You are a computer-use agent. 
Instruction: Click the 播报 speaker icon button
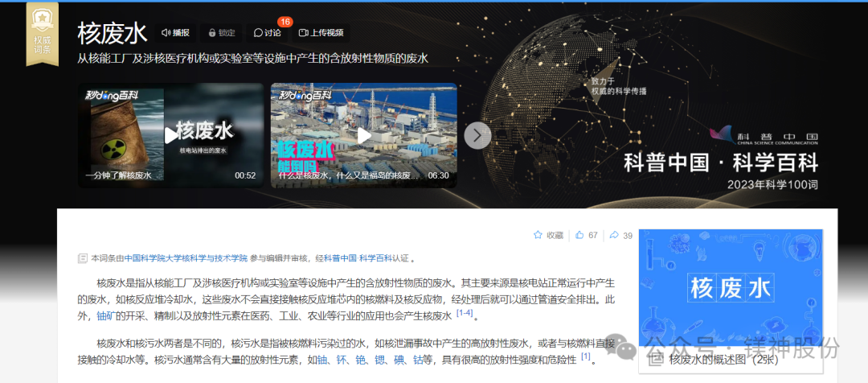click(166, 33)
